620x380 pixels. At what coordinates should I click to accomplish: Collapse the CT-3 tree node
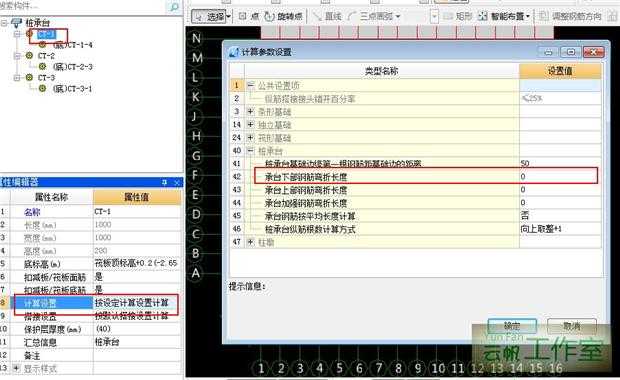[17, 78]
